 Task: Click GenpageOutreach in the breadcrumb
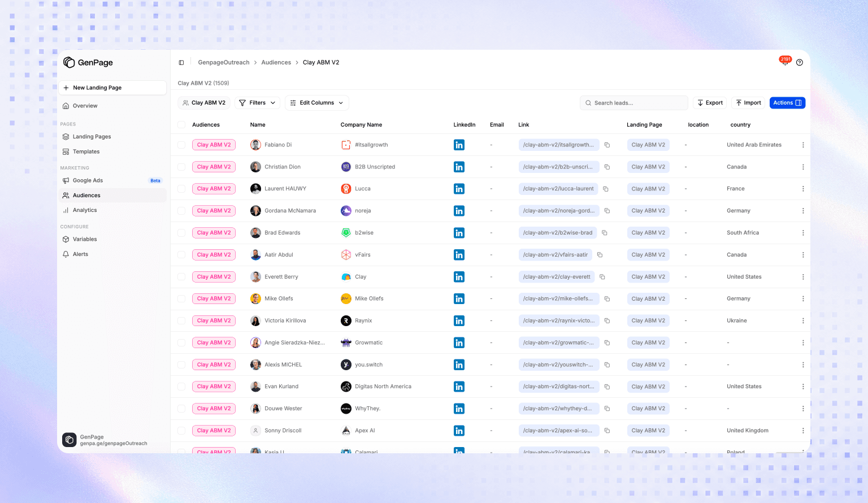[x=223, y=63]
